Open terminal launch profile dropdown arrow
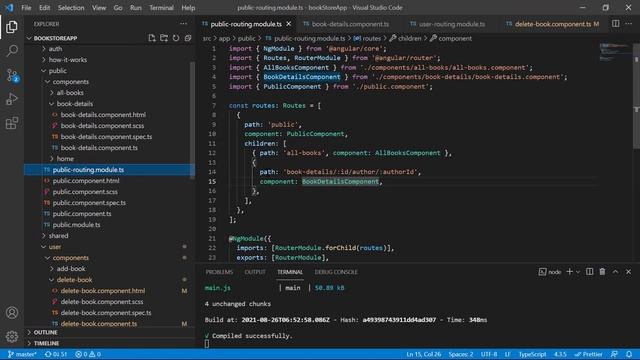The height and width of the screenshot is (360, 640). pos(578,272)
